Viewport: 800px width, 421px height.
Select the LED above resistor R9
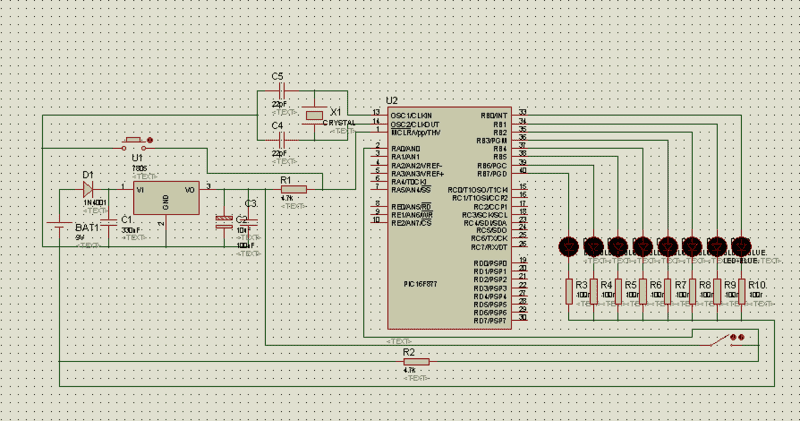pos(717,247)
